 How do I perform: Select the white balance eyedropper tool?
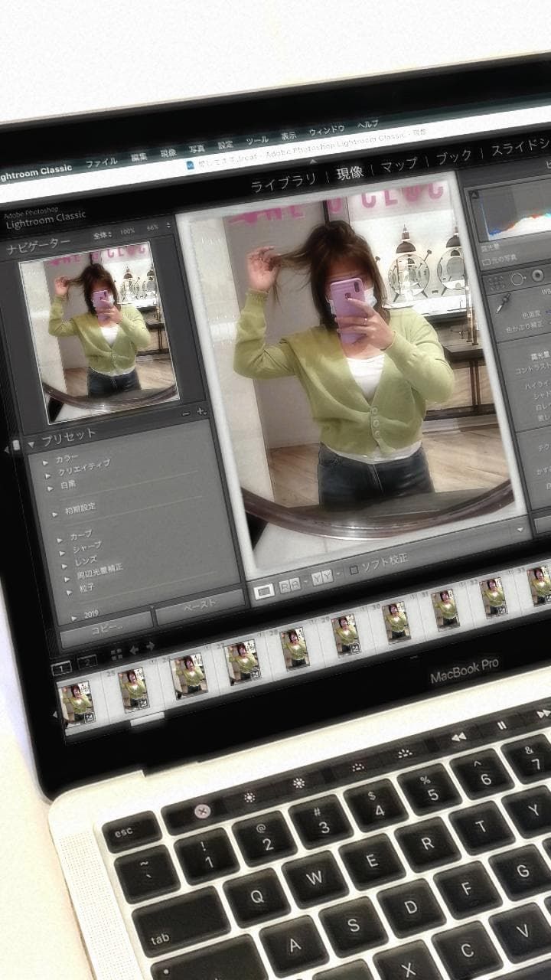(x=503, y=303)
